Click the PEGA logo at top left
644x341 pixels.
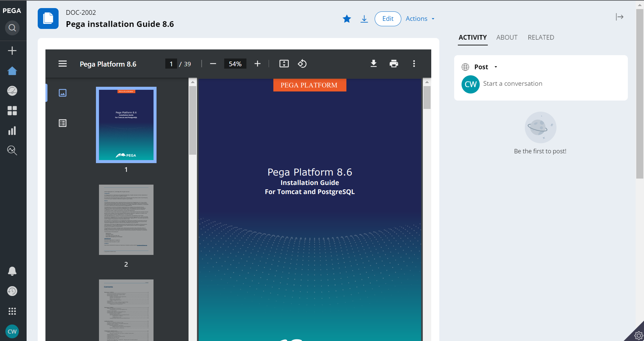point(12,11)
